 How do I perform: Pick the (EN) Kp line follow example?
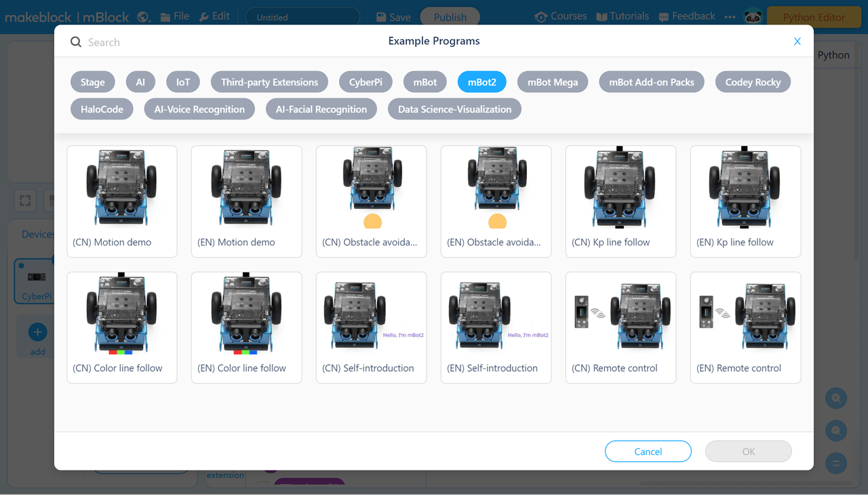point(746,201)
